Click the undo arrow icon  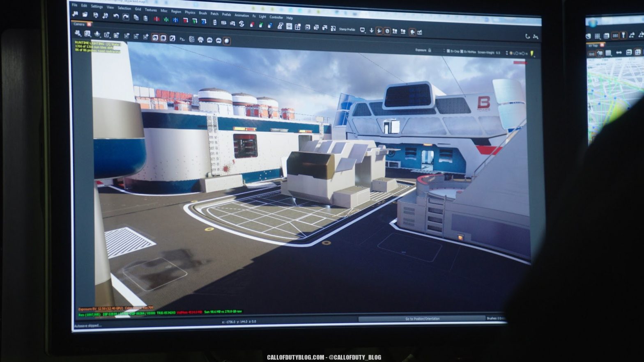pyautogui.click(x=116, y=16)
